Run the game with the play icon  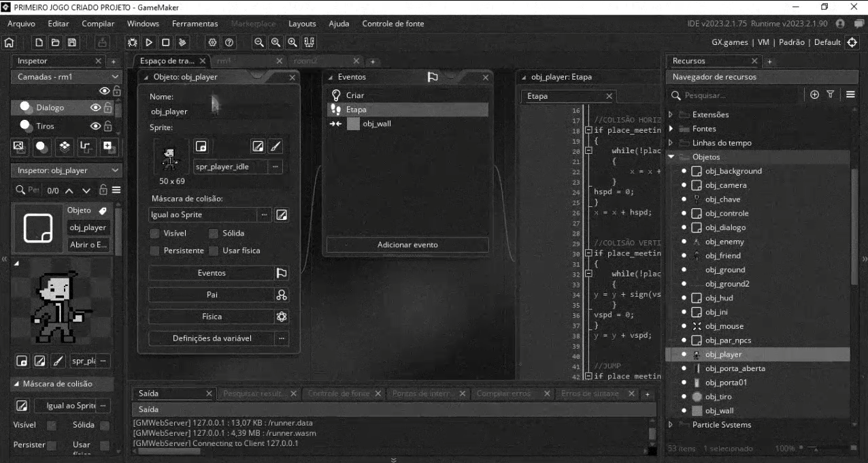coord(149,42)
